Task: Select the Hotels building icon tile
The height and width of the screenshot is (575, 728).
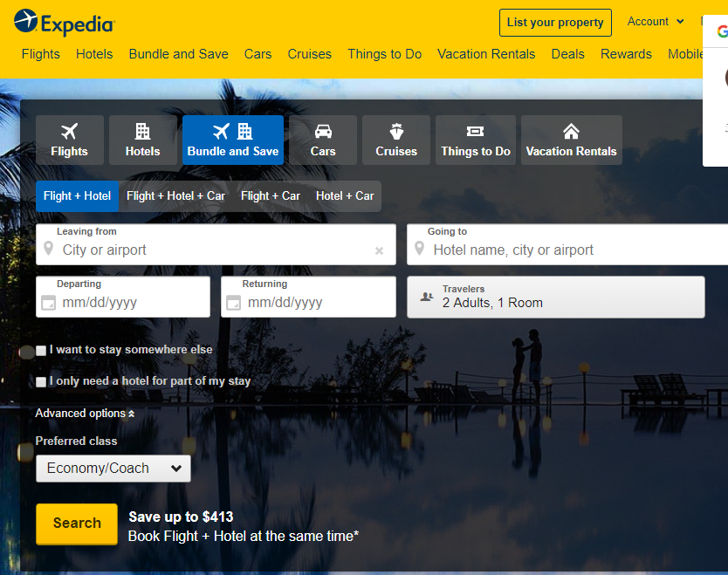Action: (x=142, y=140)
